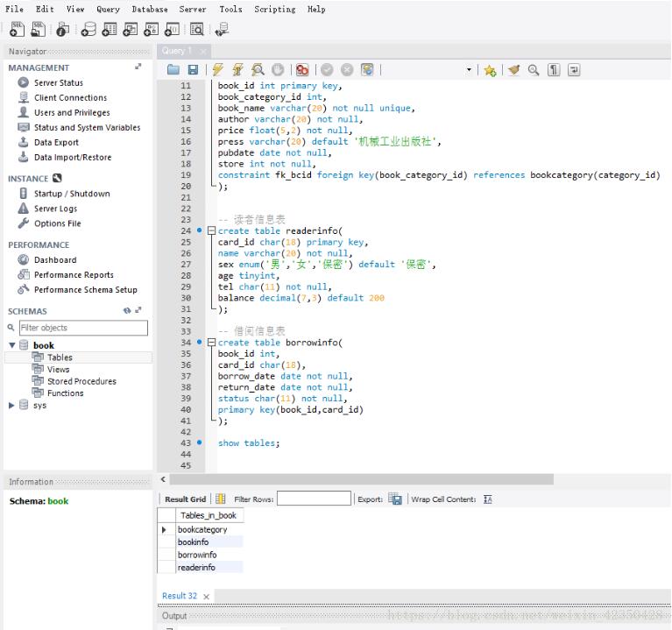Open Data Export in Management
Screen dimensions: 672x630
[x=56, y=142]
